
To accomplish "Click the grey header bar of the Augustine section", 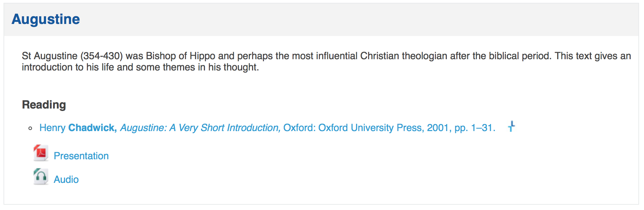I will click(321, 20).
